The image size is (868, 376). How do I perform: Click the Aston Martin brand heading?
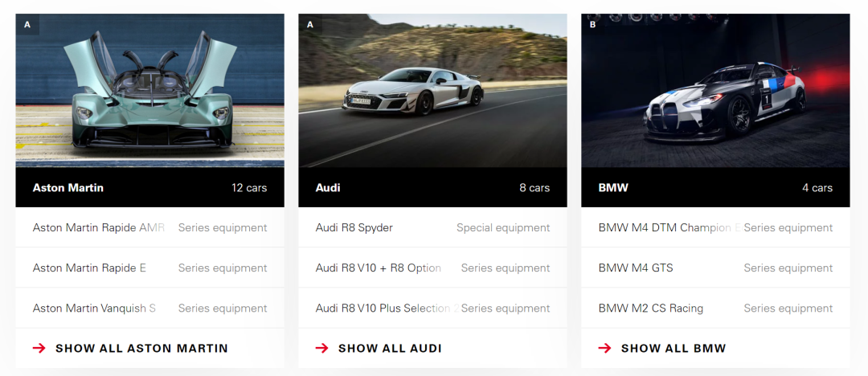coord(68,188)
